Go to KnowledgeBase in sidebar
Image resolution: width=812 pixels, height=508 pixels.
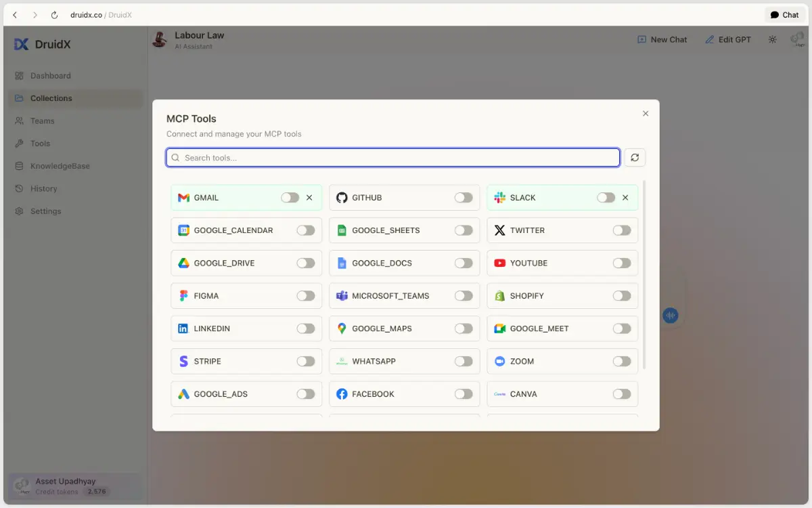point(60,166)
